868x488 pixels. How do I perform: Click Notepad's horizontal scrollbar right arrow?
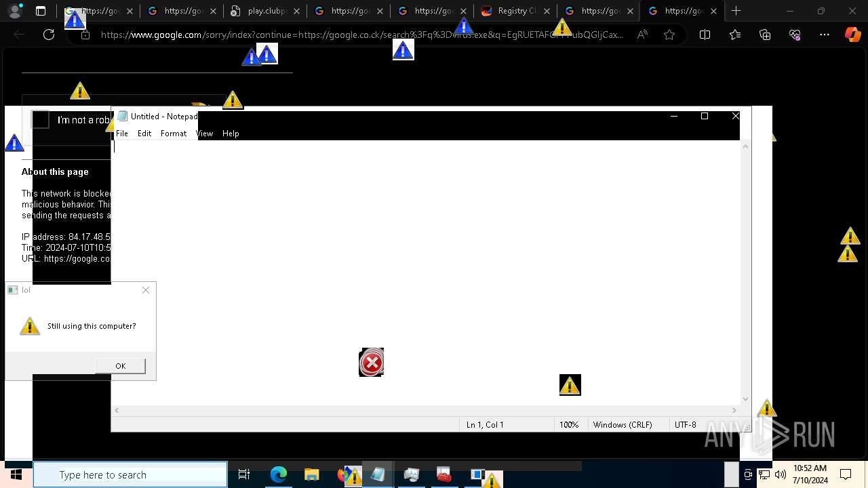[x=734, y=410]
